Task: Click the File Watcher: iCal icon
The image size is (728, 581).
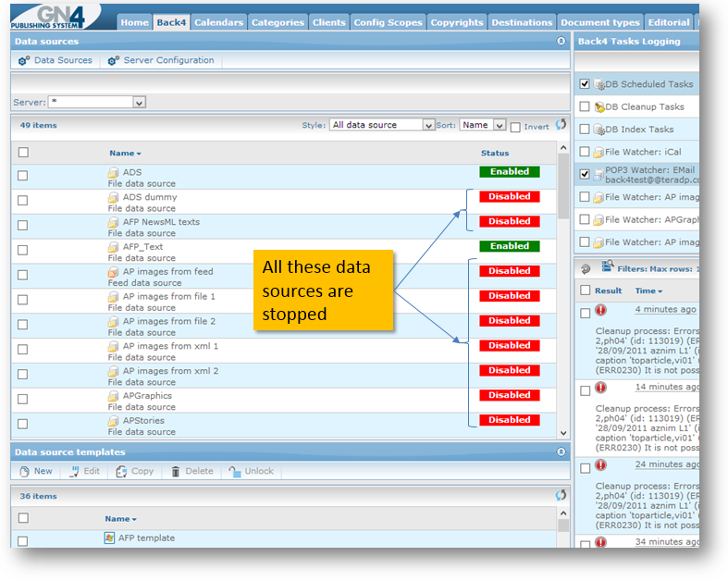Action: click(x=598, y=153)
